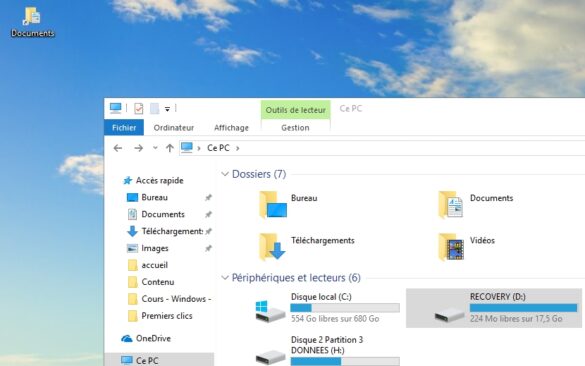Screen dimensions: 585x366
Task: Click the pin icon next to Images
Action: [208, 248]
